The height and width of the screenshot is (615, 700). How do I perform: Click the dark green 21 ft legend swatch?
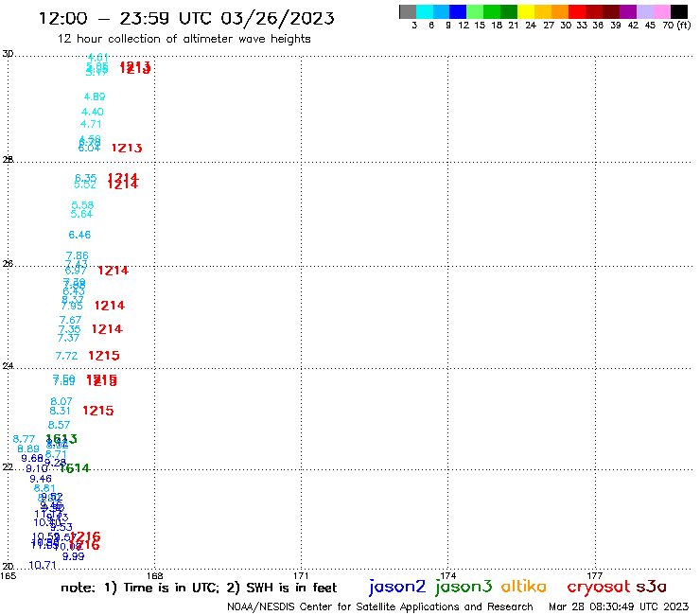click(x=509, y=11)
